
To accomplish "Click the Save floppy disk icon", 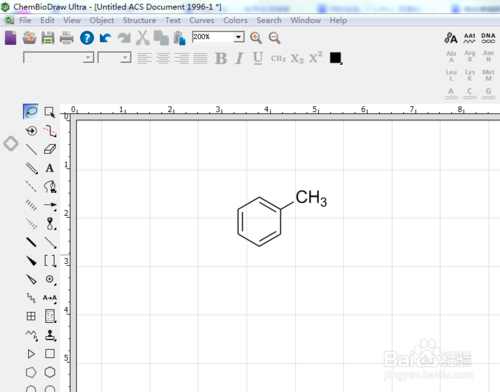I will click(x=48, y=38).
